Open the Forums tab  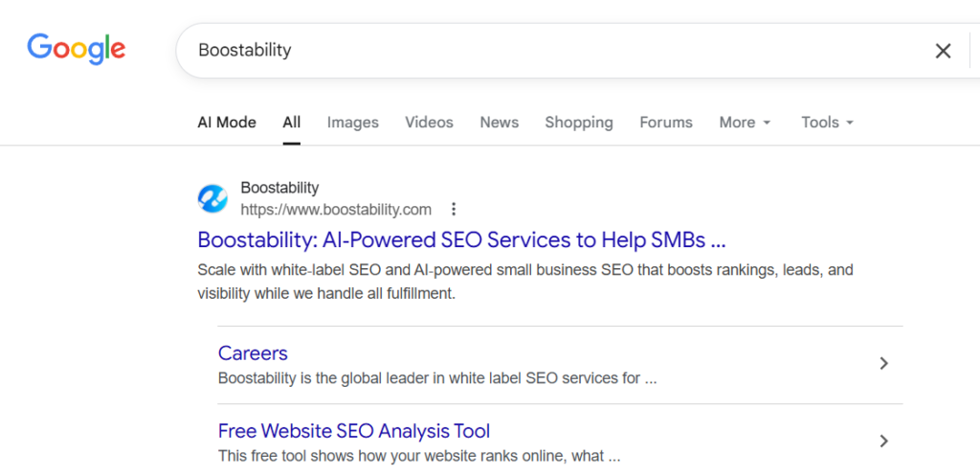(666, 122)
